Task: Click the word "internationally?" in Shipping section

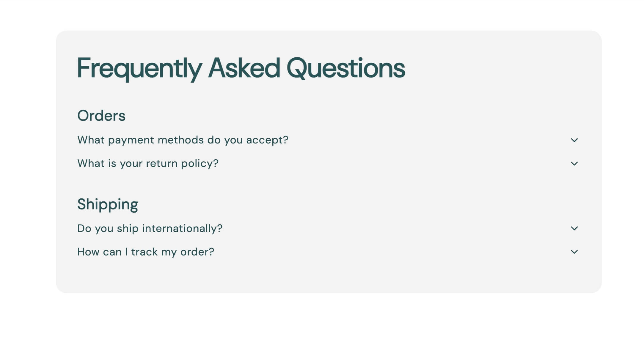Action: tap(182, 228)
